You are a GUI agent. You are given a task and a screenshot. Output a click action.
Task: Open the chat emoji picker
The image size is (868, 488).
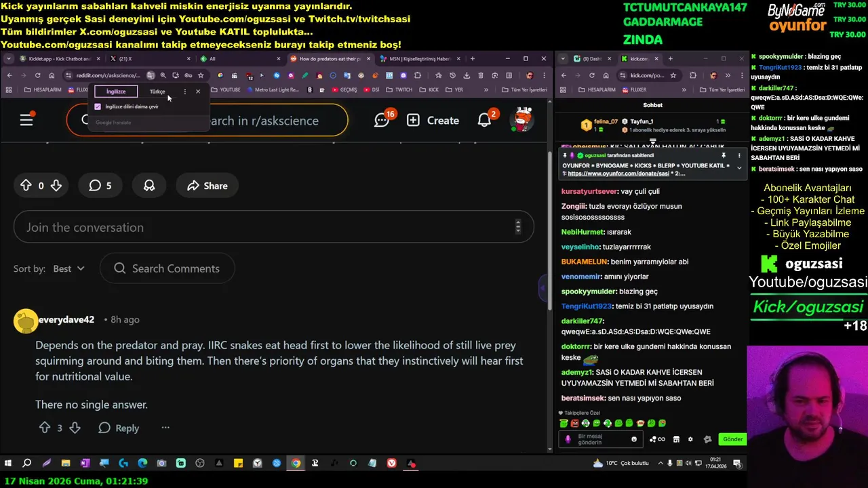(634, 439)
